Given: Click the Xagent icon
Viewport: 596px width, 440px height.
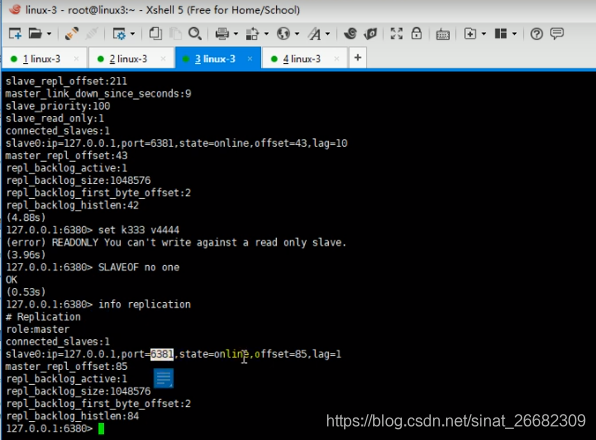Looking at the screenshot, I should point(370,34).
